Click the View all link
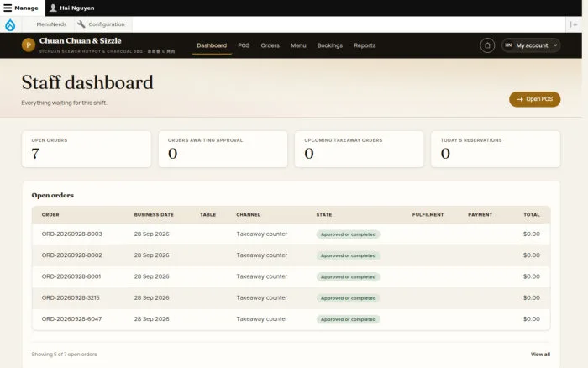This screenshot has height=368, width=588. point(540,354)
